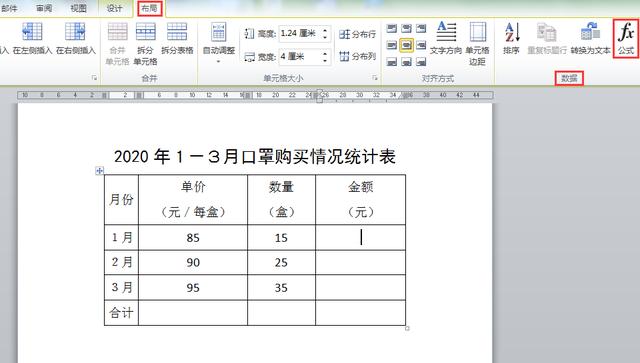Open the View (视图) tab

79,8
